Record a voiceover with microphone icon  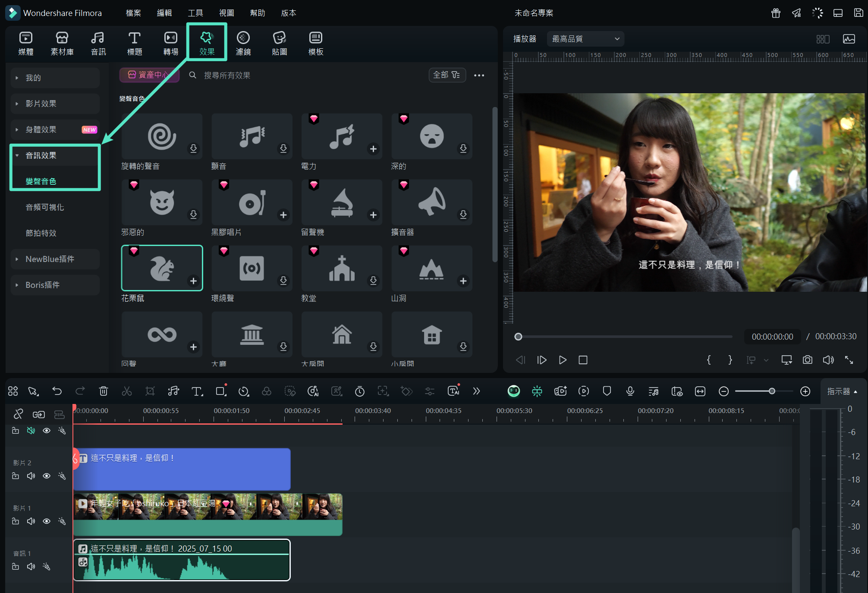630,391
